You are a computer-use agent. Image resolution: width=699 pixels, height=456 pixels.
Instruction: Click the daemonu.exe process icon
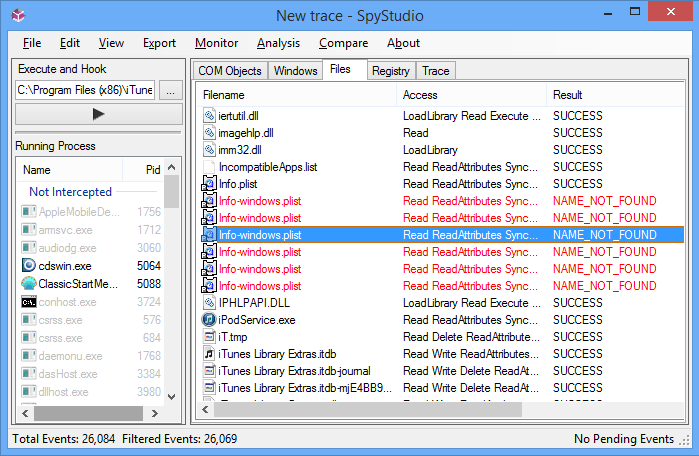29,356
